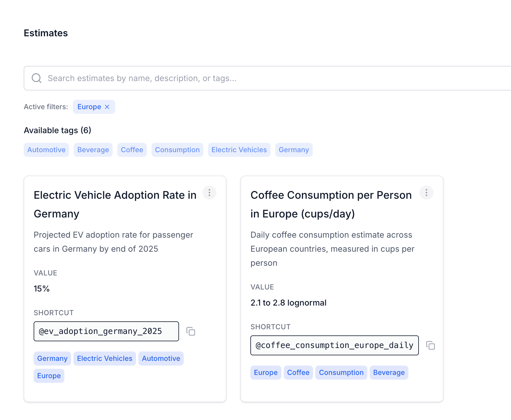
Task: Click the search magnifier icon
Action: pos(37,78)
